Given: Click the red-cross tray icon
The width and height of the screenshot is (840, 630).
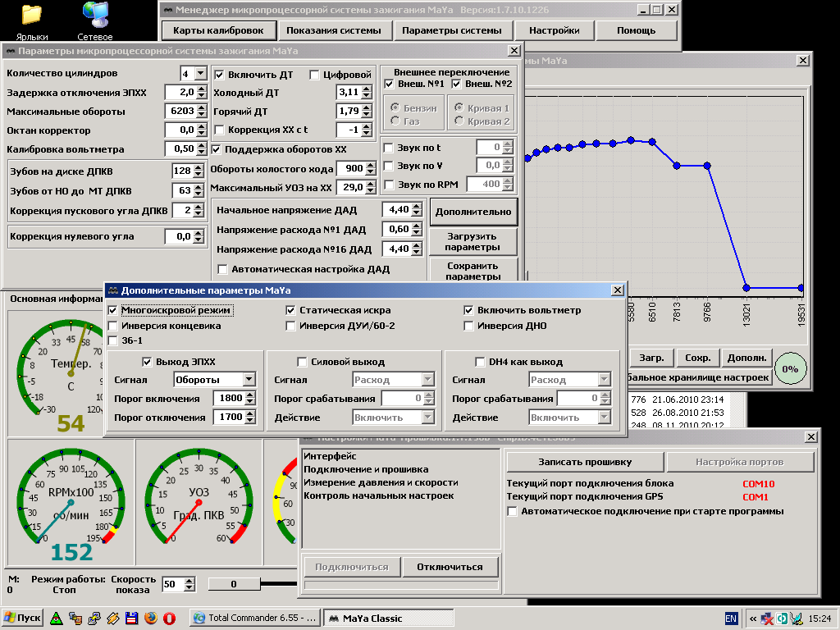Looking at the screenshot, I should [767, 619].
